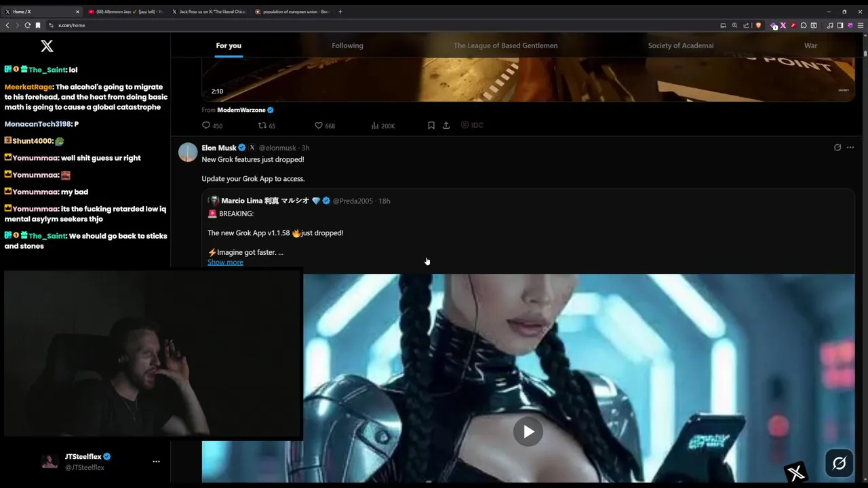This screenshot has height=488, width=868.
Task: Switch to the Jack Poso on X tab
Action: pyautogui.click(x=209, y=12)
